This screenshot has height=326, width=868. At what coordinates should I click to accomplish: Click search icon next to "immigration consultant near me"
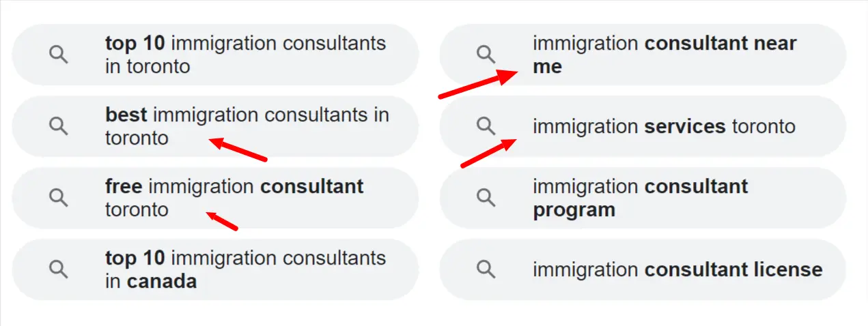point(486,55)
